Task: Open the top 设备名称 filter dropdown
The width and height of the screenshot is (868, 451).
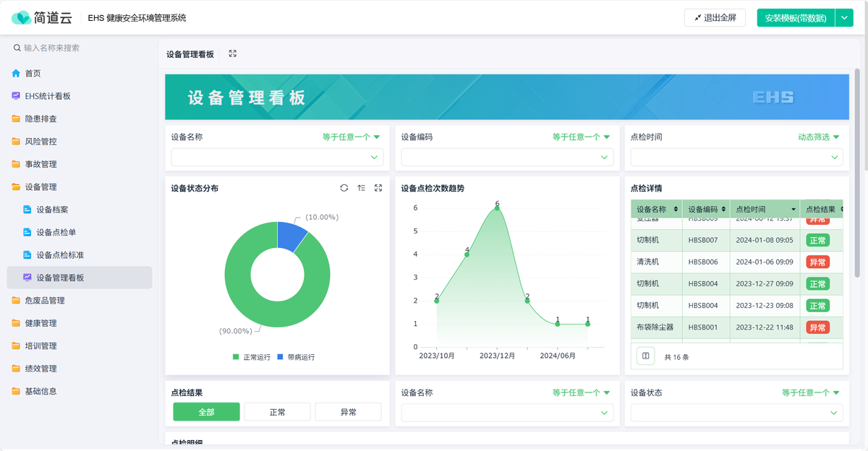Action: click(277, 157)
